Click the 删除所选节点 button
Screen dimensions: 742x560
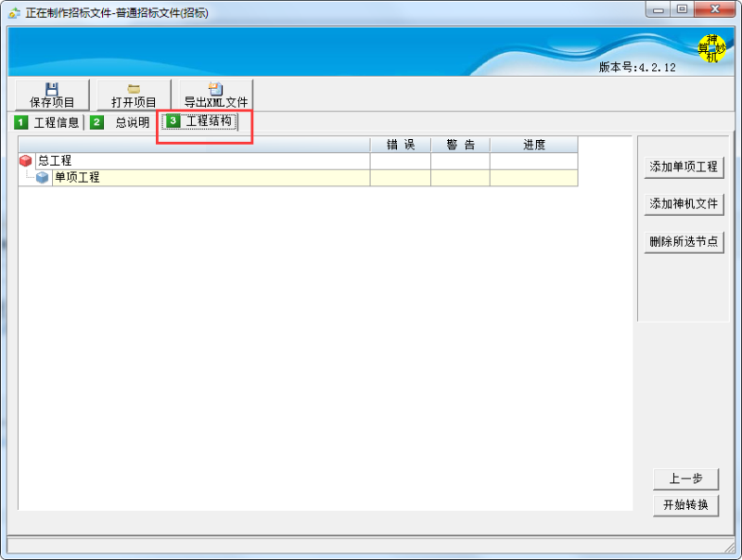click(684, 242)
